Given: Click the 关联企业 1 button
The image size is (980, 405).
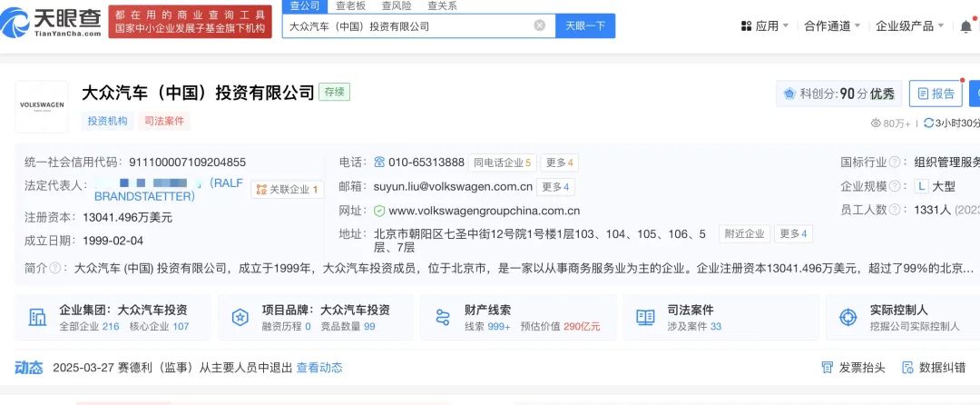Looking at the screenshot, I should (287, 190).
